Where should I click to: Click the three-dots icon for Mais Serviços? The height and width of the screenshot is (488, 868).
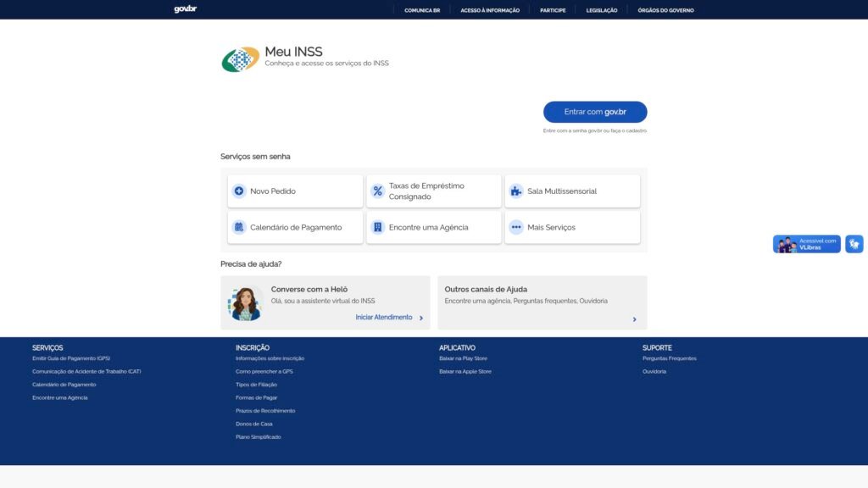pyautogui.click(x=516, y=227)
